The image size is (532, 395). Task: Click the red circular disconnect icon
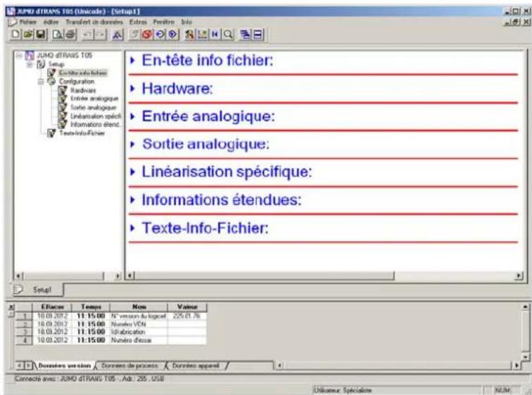[x=147, y=34]
